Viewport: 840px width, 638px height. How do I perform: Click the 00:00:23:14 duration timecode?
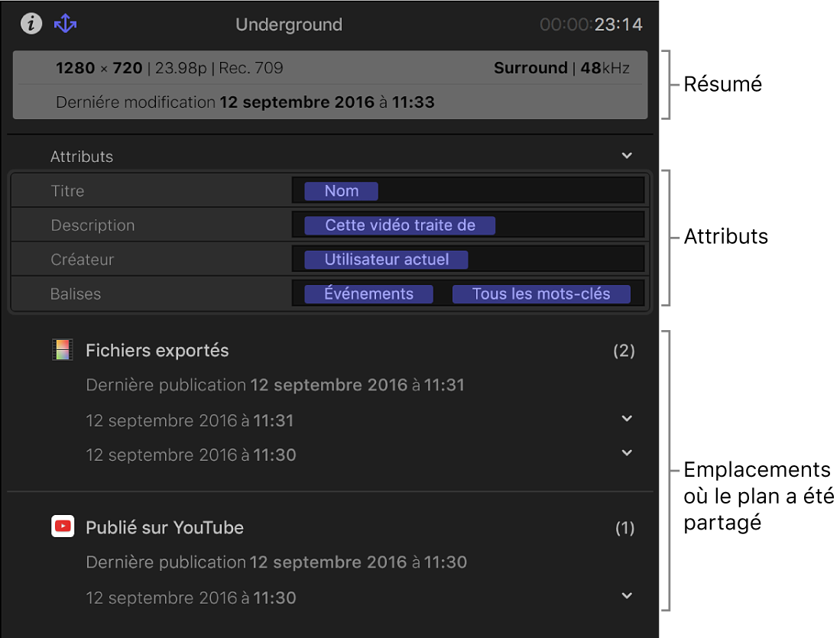(592, 24)
